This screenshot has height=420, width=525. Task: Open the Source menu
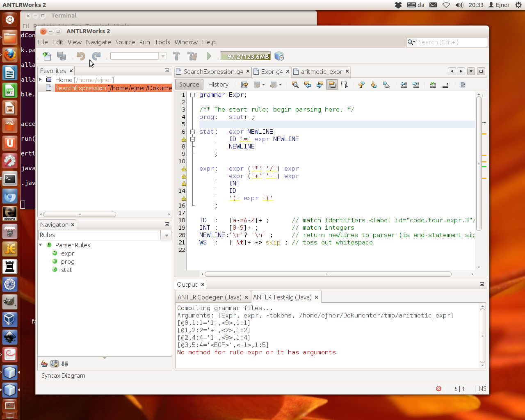[125, 42]
